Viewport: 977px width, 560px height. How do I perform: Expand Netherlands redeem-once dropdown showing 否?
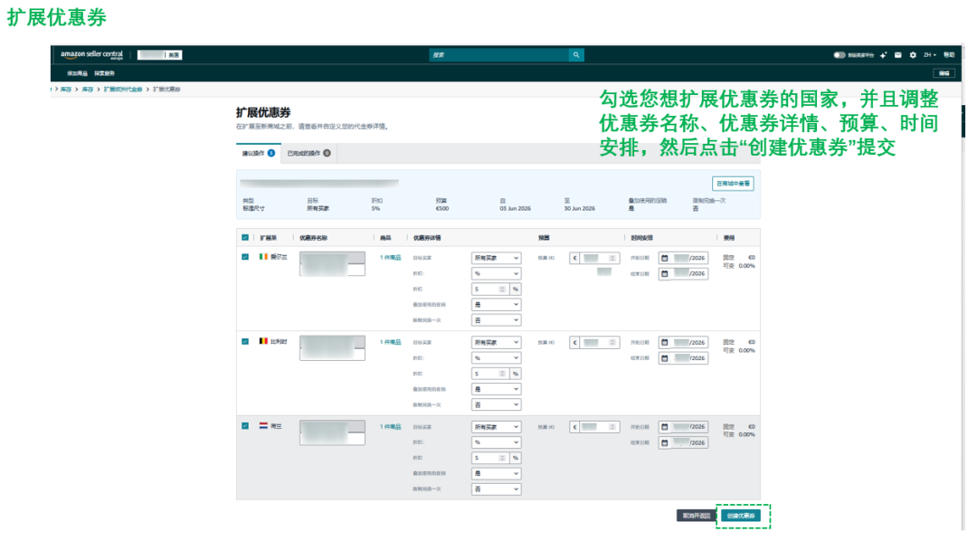point(496,489)
